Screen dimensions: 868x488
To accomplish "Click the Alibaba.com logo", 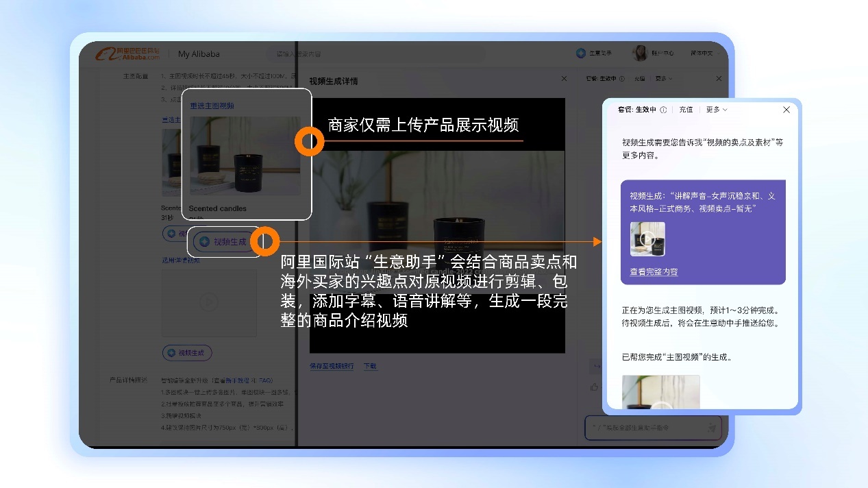I will tap(127, 53).
